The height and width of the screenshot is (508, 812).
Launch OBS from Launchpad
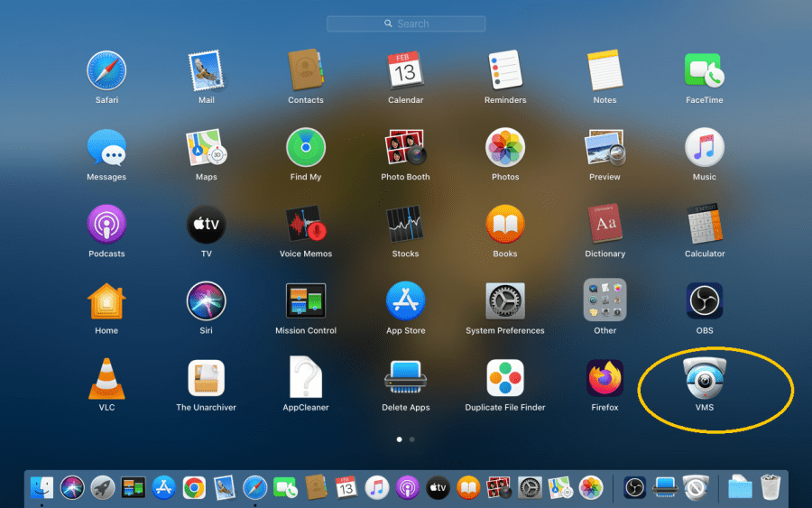click(705, 301)
